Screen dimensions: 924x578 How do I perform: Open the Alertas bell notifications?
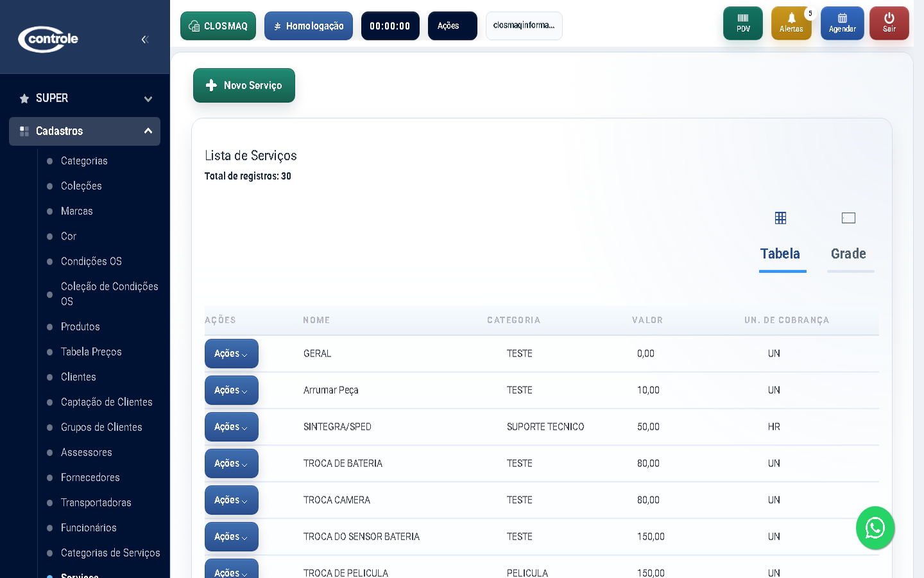point(791,23)
